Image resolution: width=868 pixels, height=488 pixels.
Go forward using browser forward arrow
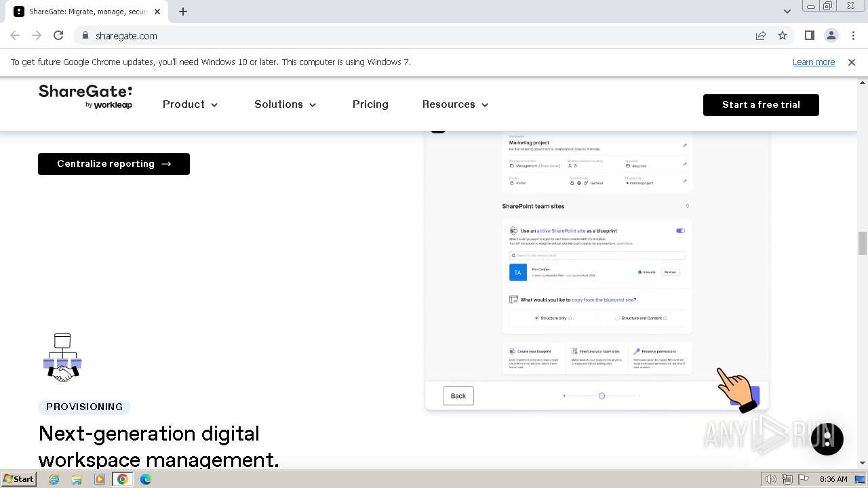tap(37, 35)
